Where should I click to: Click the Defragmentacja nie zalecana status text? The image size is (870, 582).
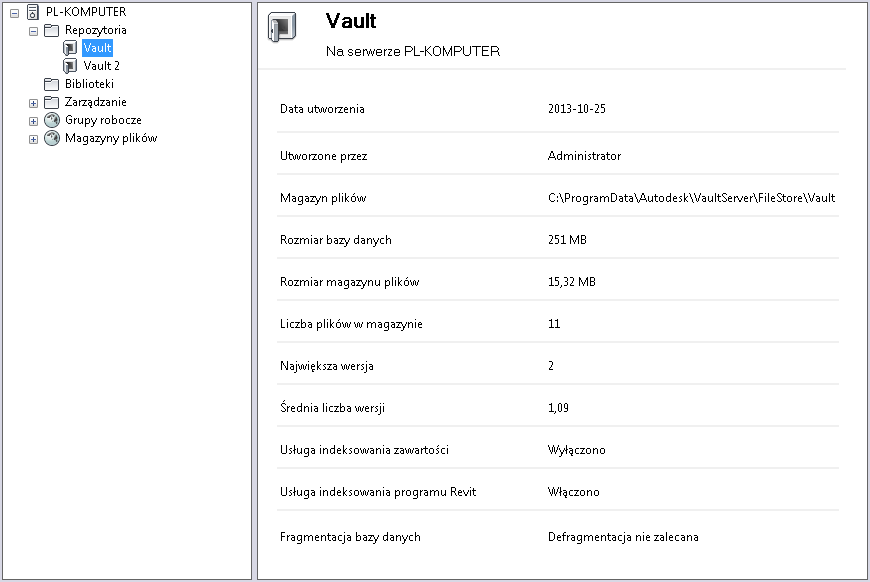coord(623,537)
